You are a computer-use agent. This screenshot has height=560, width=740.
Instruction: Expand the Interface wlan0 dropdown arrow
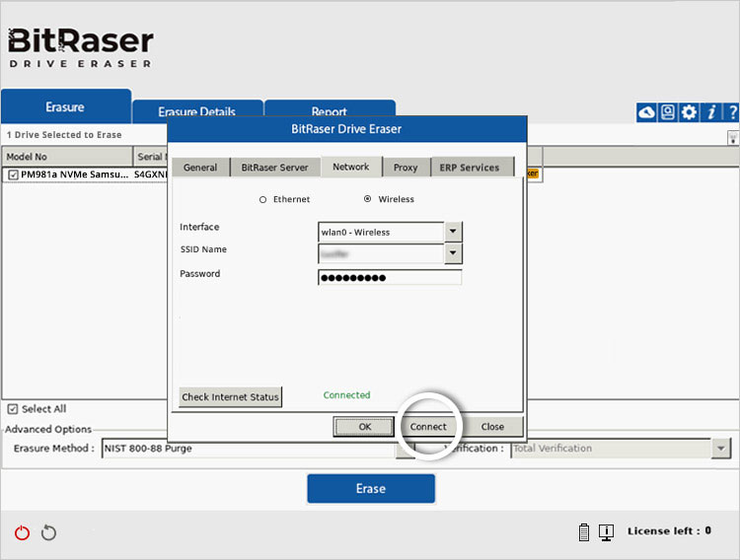point(453,233)
